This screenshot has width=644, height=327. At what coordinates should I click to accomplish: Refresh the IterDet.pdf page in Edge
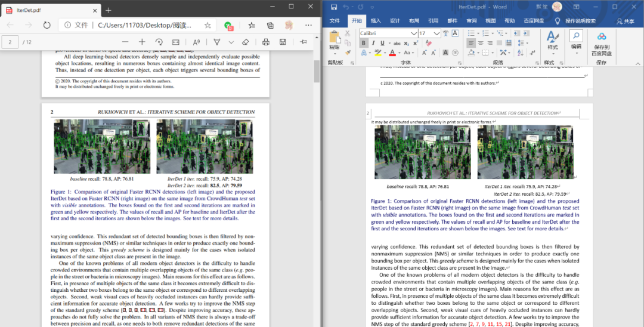click(x=47, y=25)
